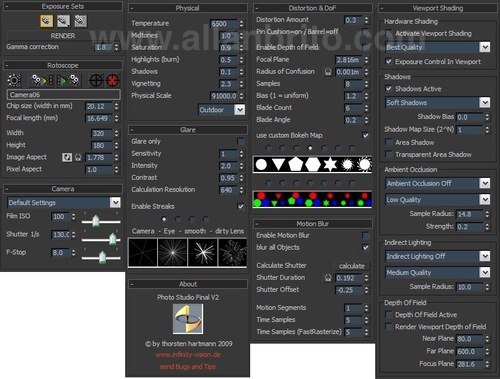Open the Ambient Occlusion Off dropdown

[x=438, y=183]
